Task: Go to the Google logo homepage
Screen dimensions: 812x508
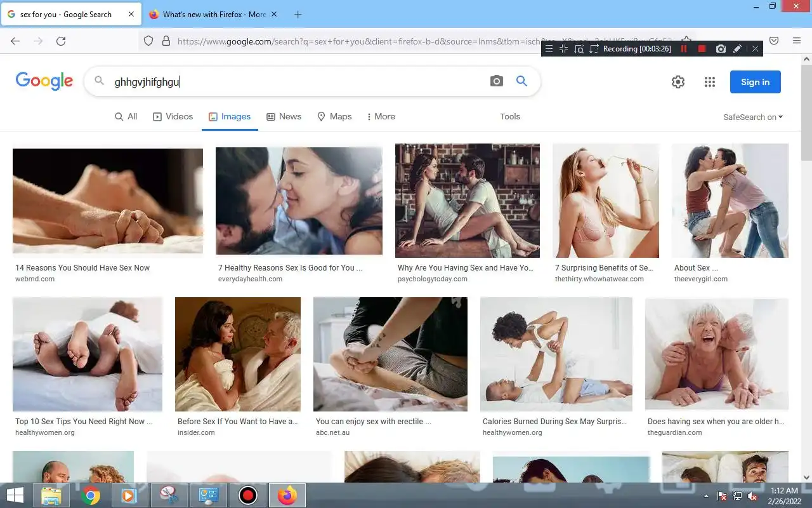Action: pyautogui.click(x=44, y=81)
